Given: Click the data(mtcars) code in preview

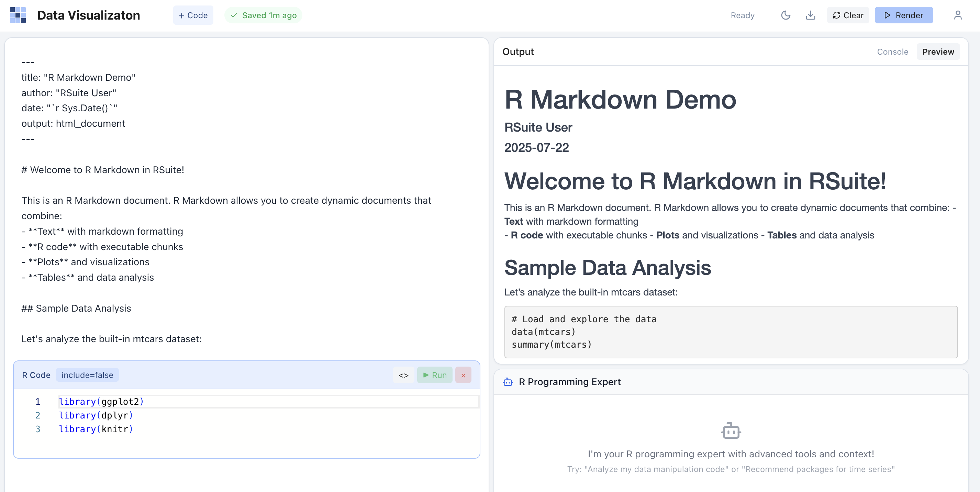Looking at the screenshot, I should pyautogui.click(x=544, y=332).
